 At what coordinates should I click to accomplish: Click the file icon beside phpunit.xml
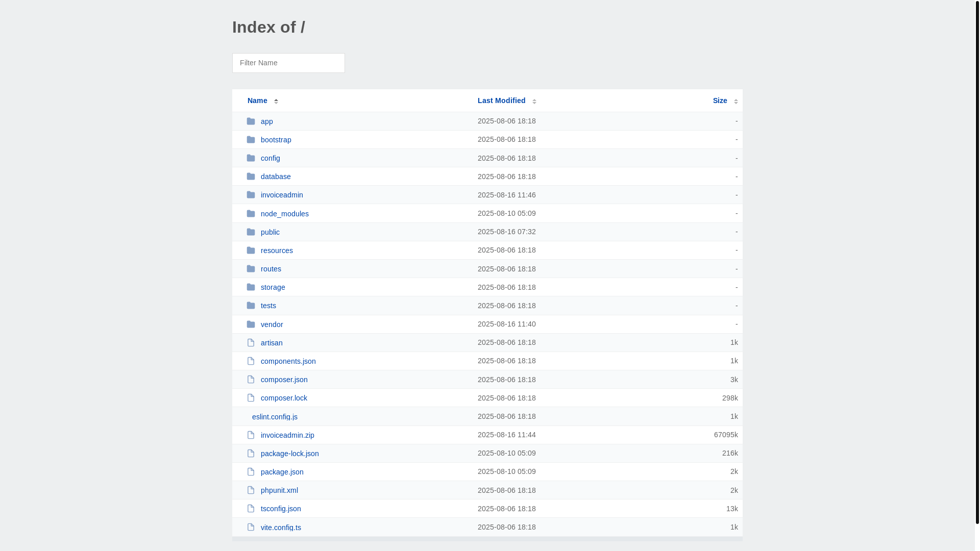(251, 490)
